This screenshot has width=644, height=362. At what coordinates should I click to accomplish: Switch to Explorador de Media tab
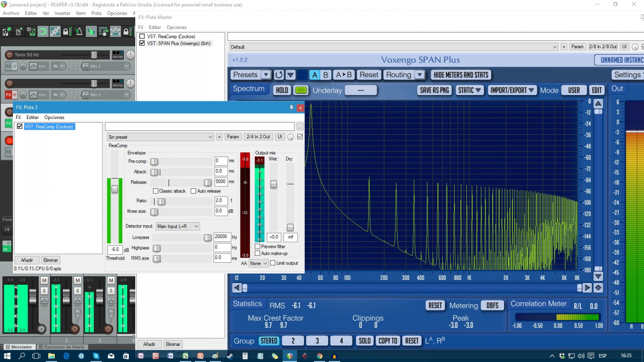(63, 347)
